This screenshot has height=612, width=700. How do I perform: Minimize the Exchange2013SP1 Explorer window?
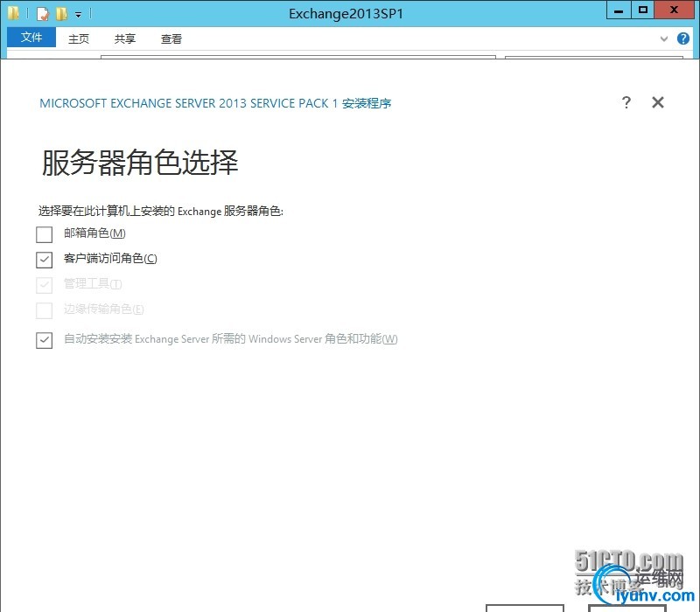coord(619,10)
